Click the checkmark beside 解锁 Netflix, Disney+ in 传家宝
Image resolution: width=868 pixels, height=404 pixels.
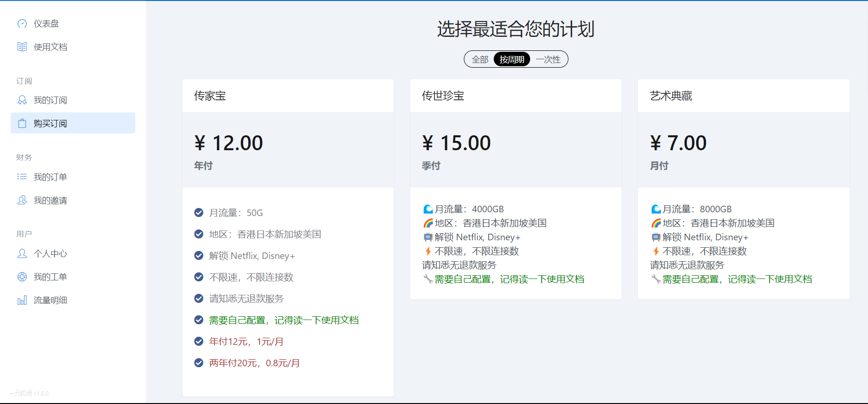point(199,256)
